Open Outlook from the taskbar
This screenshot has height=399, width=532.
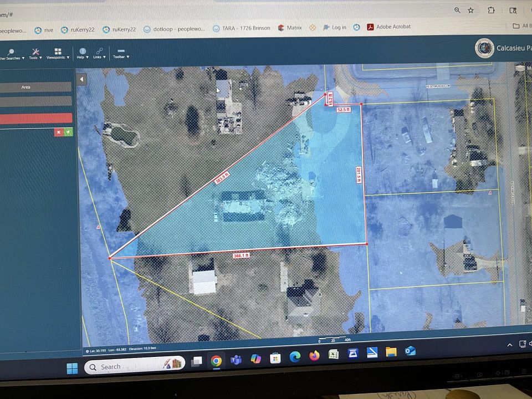[410, 351]
